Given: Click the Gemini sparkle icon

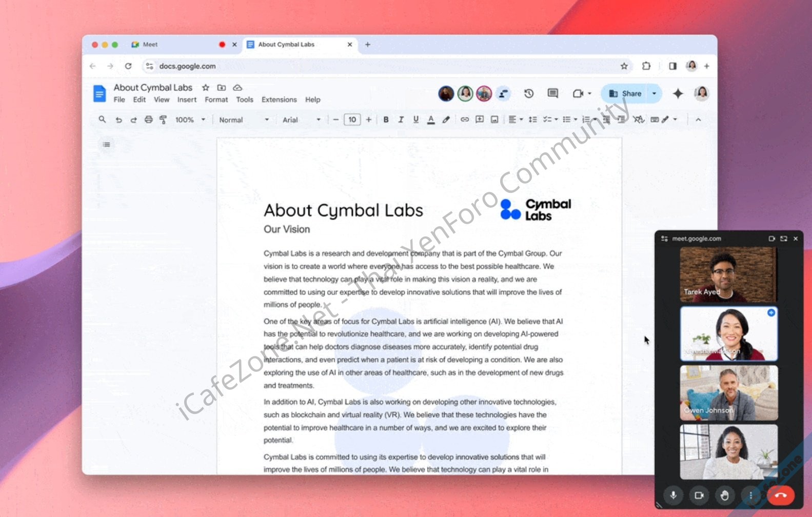Looking at the screenshot, I should (x=678, y=93).
